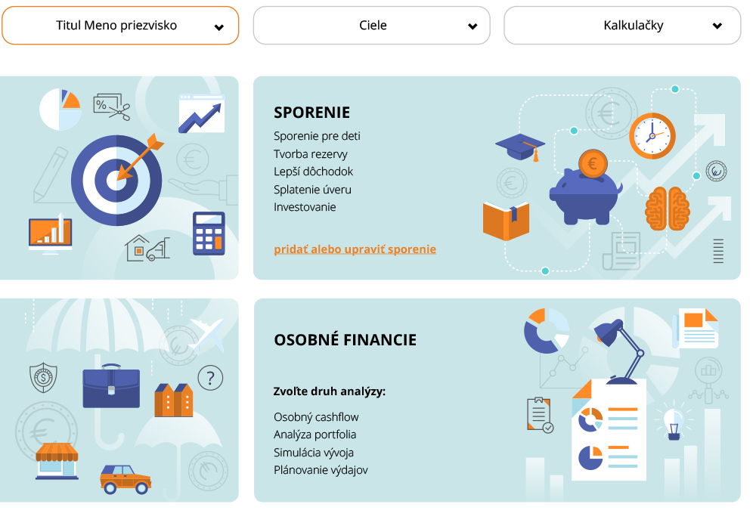This screenshot has width=756, height=532.
Task: Open pridať alebo upraviť sporenie link
Action: click(355, 249)
